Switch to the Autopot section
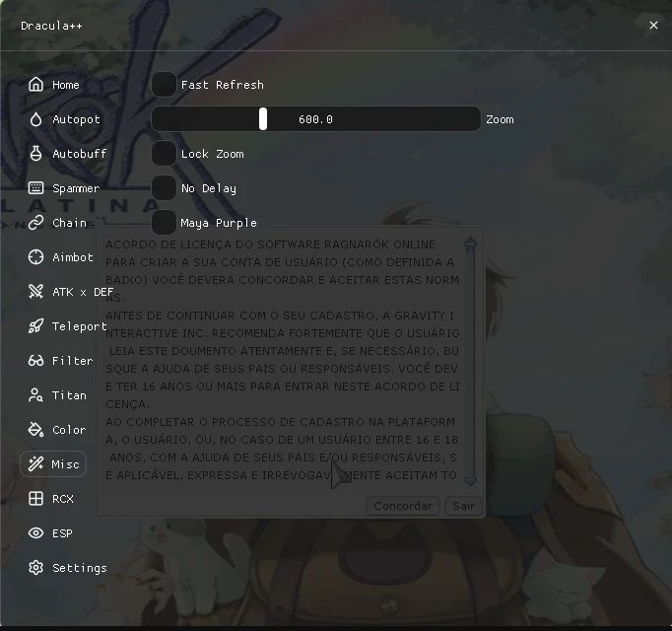 coord(76,119)
